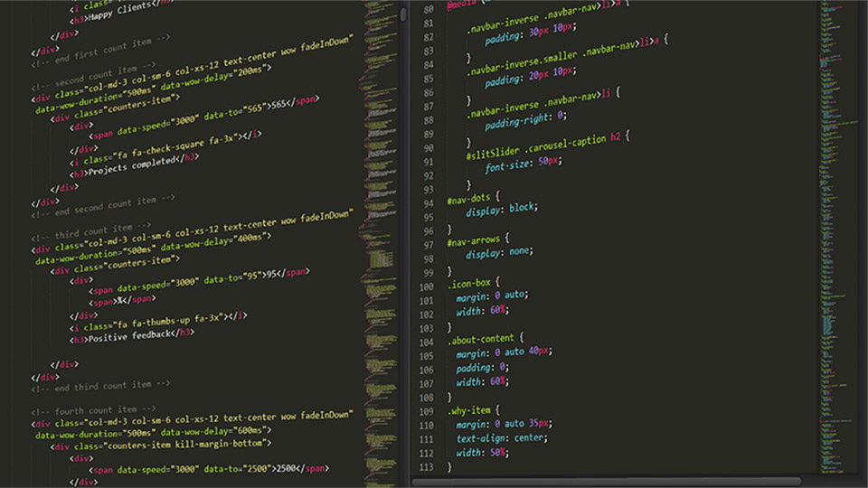This screenshot has height=488, width=868.
Task: Click line number 109 in the gutter
Action: [x=426, y=412]
